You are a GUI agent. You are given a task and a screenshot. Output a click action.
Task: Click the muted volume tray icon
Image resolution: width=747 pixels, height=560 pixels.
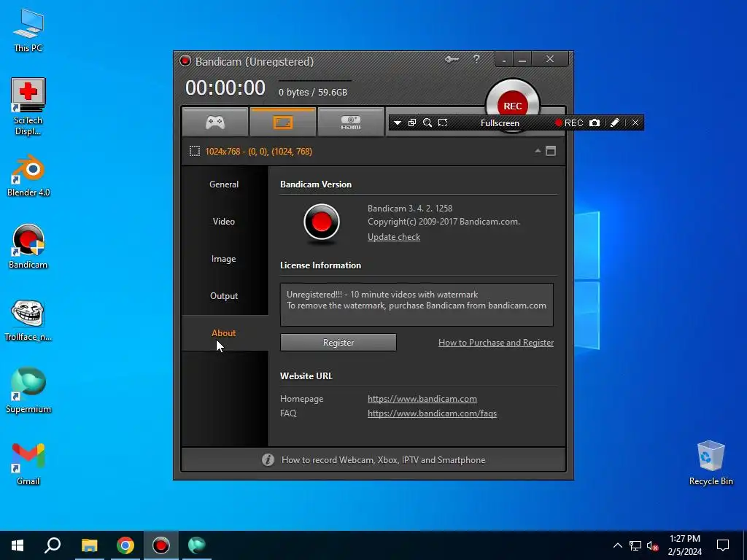click(x=653, y=545)
